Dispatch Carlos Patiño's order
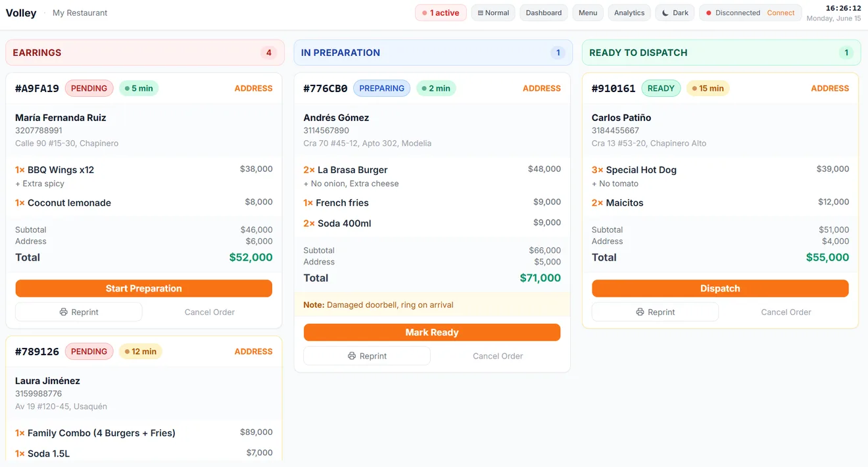868x467 pixels. (x=720, y=289)
